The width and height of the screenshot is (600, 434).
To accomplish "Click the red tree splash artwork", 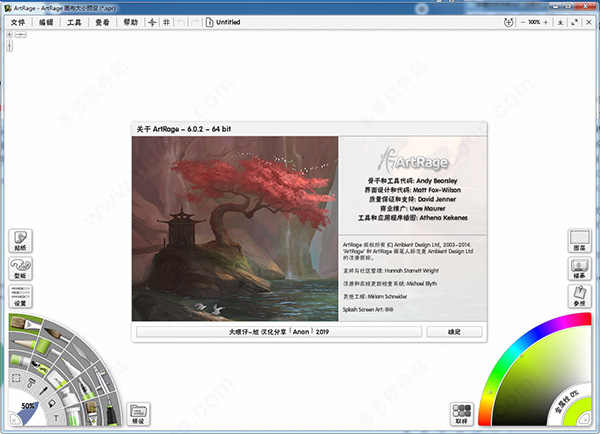I will click(x=235, y=228).
